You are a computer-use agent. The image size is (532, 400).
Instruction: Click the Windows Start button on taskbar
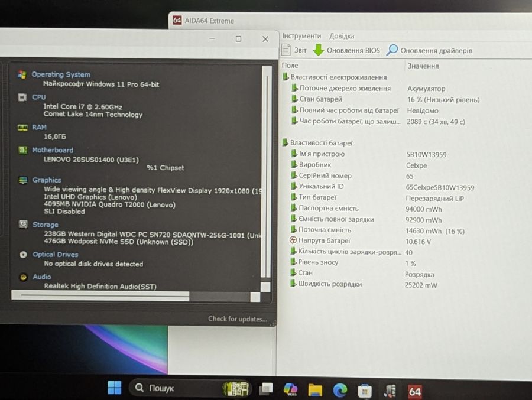[114, 388]
